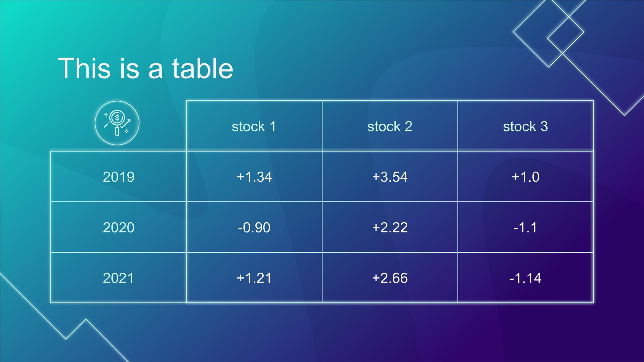Select the 'This is a table' title
644x362 pixels.
pos(145,68)
